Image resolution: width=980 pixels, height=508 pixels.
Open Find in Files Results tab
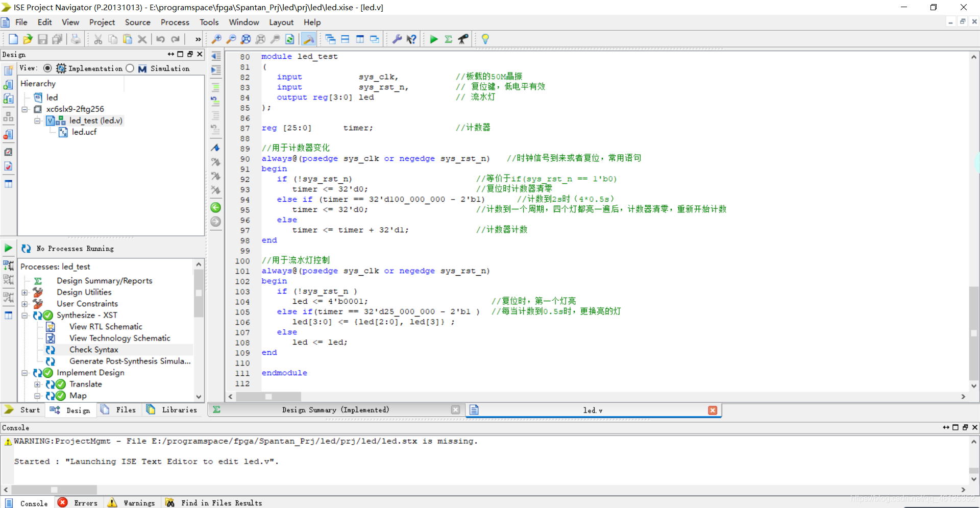click(214, 503)
